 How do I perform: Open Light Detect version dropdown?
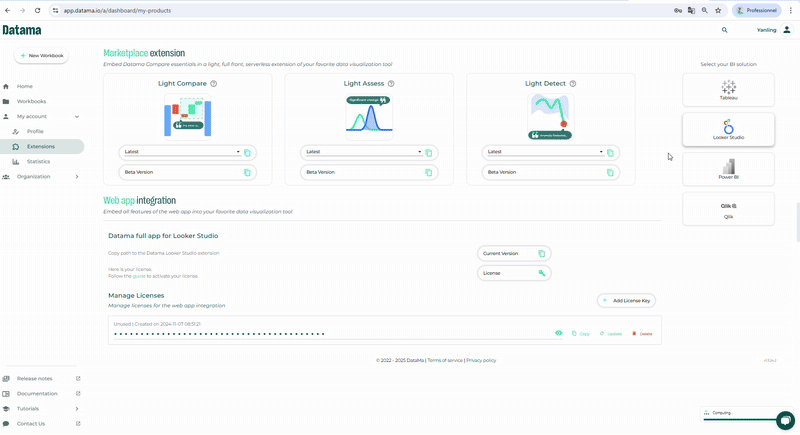[x=545, y=152]
